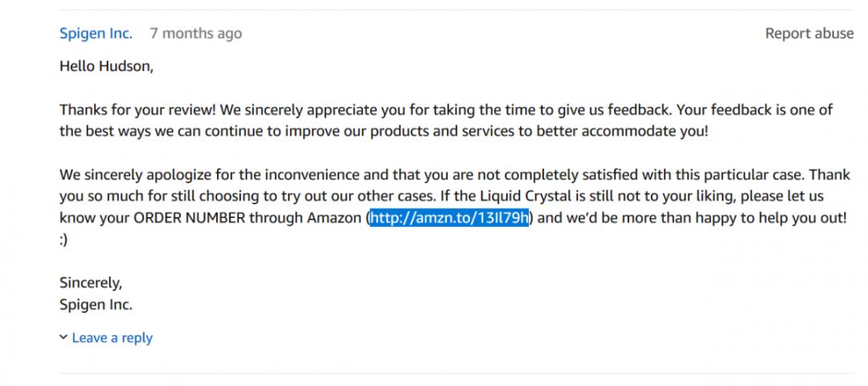The width and height of the screenshot is (868, 386).
Task: Click the word "Amazon" before the link
Action: (x=334, y=218)
